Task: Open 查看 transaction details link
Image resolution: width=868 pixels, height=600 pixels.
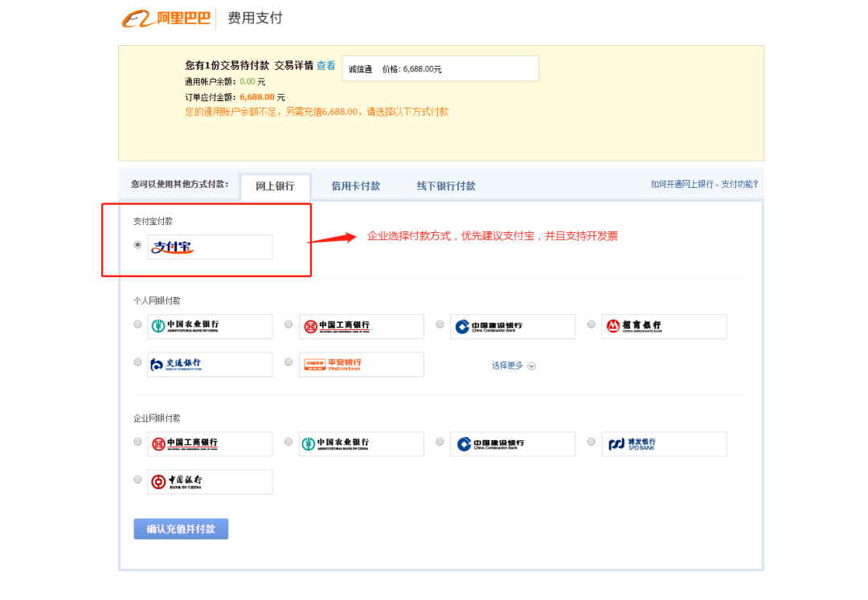Action: point(325,66)
